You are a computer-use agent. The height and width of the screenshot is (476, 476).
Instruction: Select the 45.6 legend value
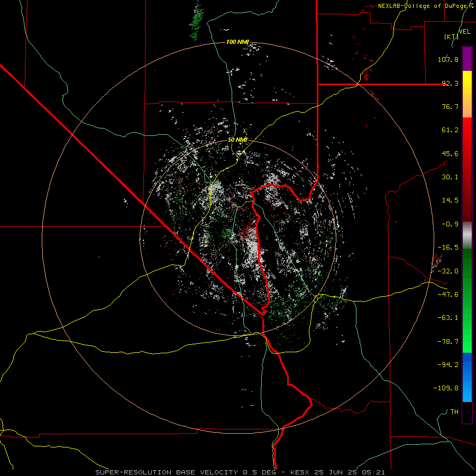point(450,153)
